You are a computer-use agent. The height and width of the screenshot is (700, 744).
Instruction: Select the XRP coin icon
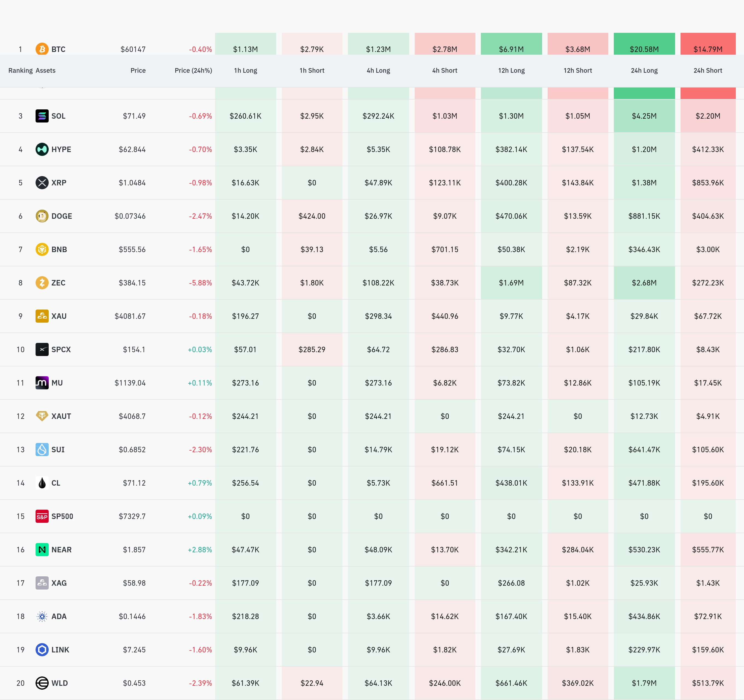coord(42,183)
